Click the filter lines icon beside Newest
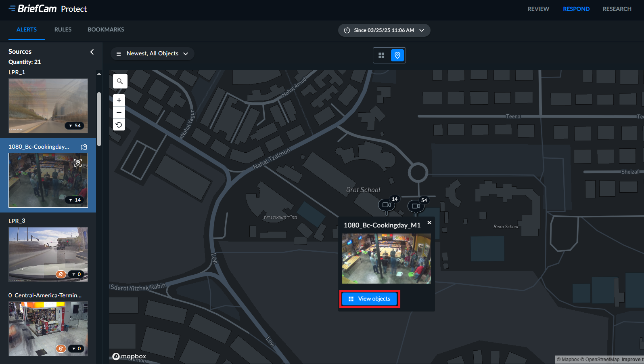 [x=119, y=54]
